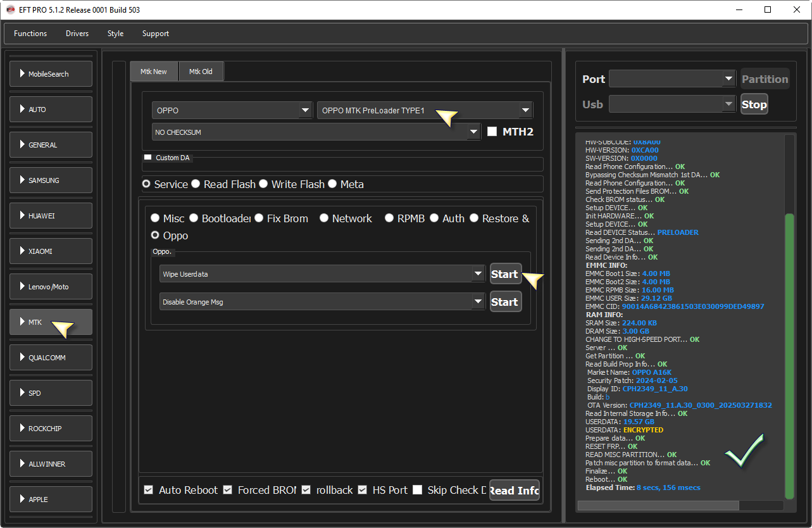Select the Meta radio option

coord(332,184)
